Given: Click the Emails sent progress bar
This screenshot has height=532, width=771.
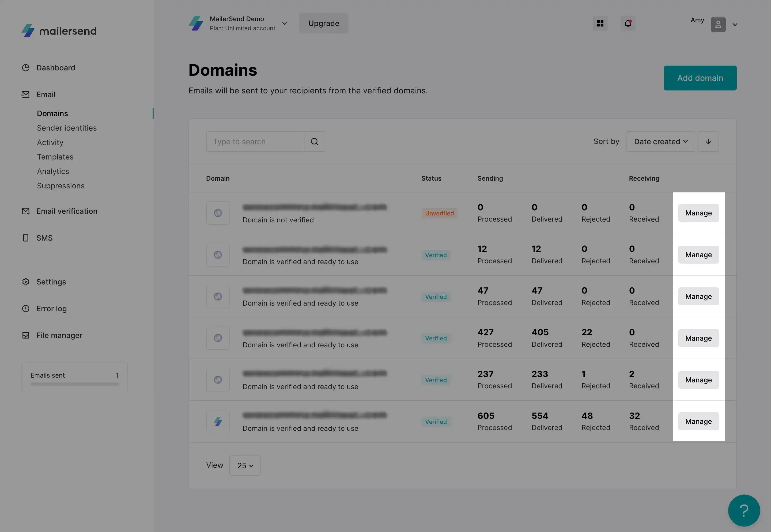Looking at the screenshot, I should click(74, 384).
